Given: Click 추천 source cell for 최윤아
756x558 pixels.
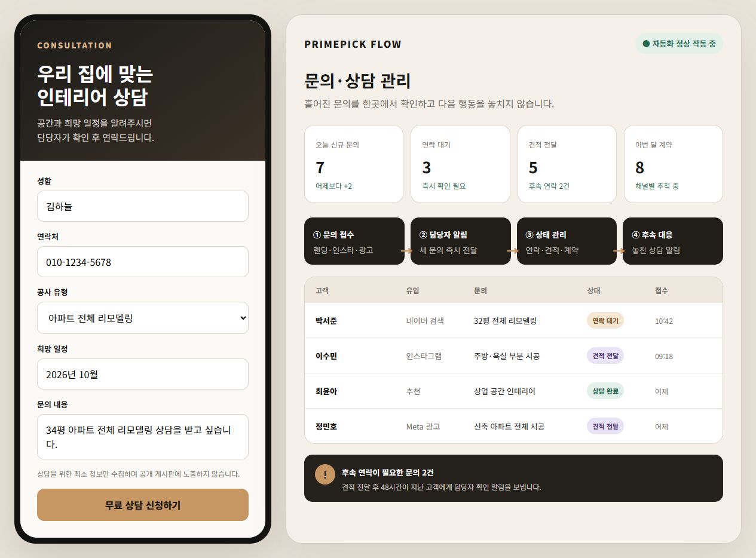Looking at the screenshot, I should [x=413, y=391].
